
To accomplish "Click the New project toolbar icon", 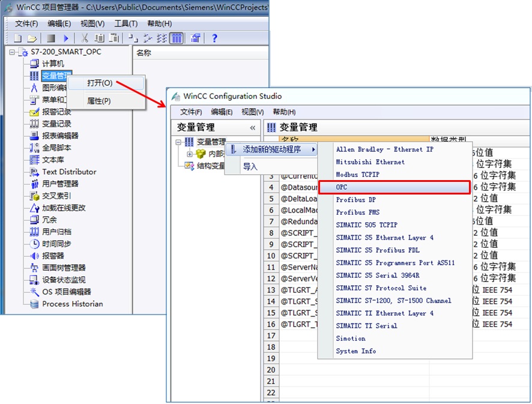I will click(x=17, y=38).
